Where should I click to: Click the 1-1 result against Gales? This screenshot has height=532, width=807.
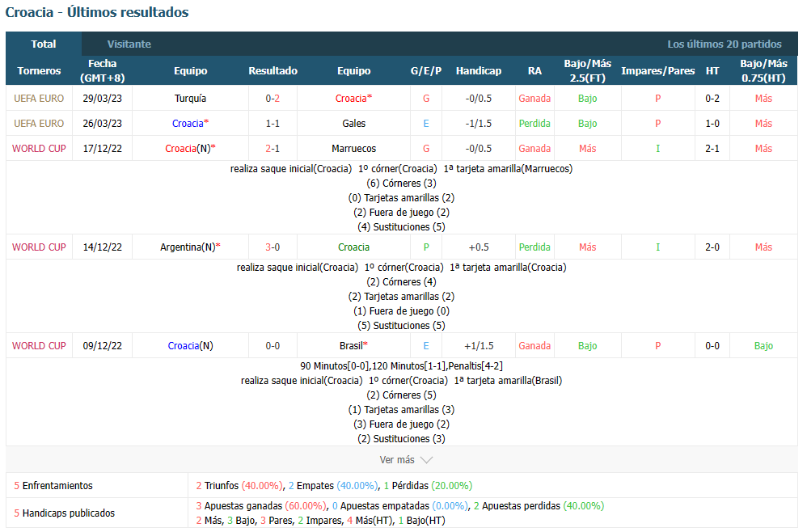click(273, 124)
